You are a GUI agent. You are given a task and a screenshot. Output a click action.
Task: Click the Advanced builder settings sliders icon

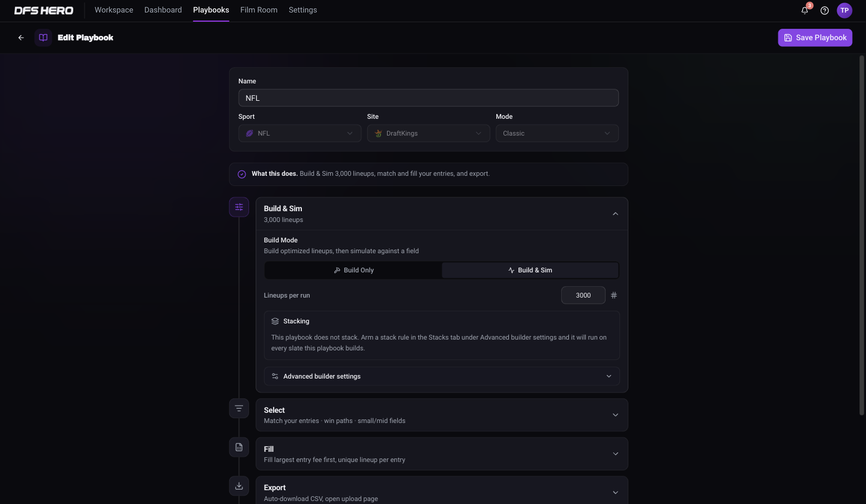tap(275, 376)
